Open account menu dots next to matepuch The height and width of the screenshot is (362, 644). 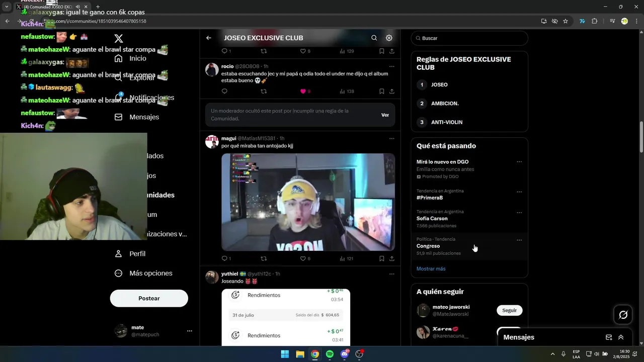(190, 331)
